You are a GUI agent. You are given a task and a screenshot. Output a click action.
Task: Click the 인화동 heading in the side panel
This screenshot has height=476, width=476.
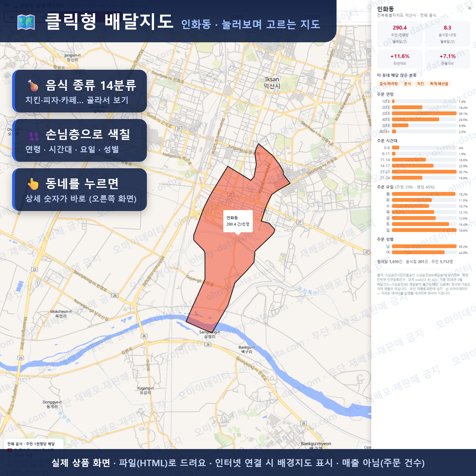click(x=385, y=9)
